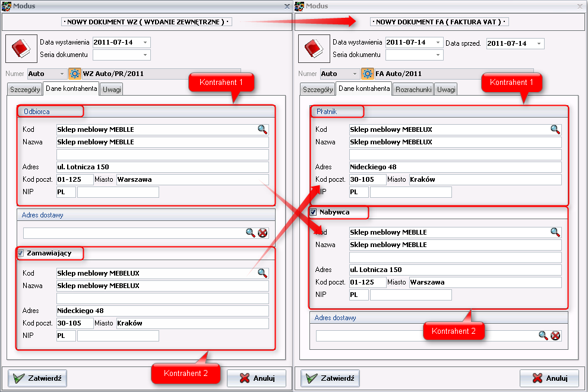
Task: Click Zamawiający Nazwa field Sklep meblowy MEBELUX
Action: click(x=162, y=286)
